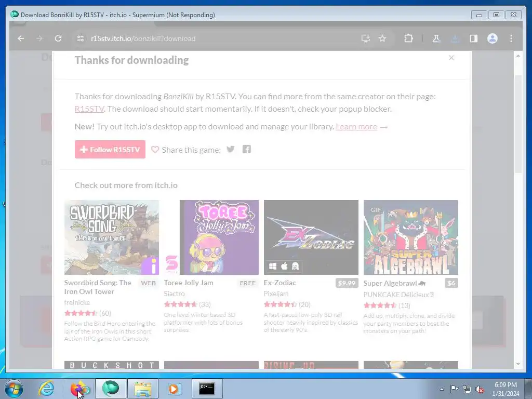The width and height of the screenshot is (532, 399).
Task: Open Windows Explorer folder on taskbar
Action: tap(143, 389)
